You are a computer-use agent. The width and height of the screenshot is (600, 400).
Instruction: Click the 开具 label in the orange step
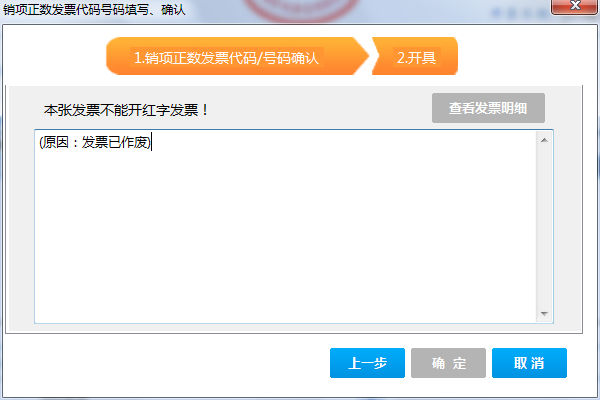point(422,58)
